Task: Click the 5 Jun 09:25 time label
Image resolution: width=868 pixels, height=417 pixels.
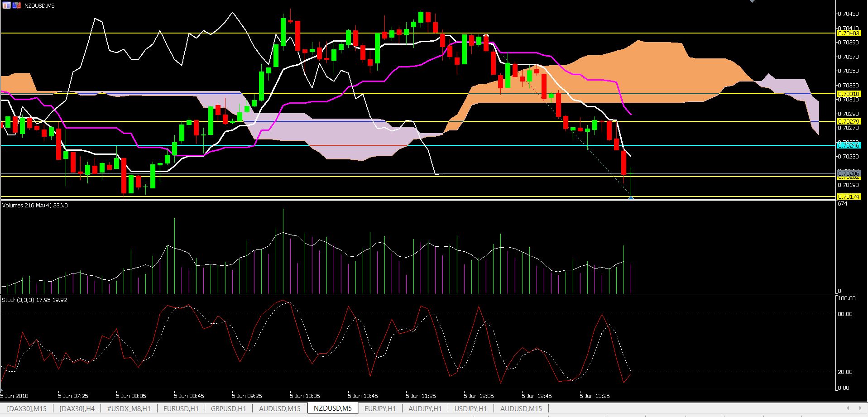Action: coord(247,396)
